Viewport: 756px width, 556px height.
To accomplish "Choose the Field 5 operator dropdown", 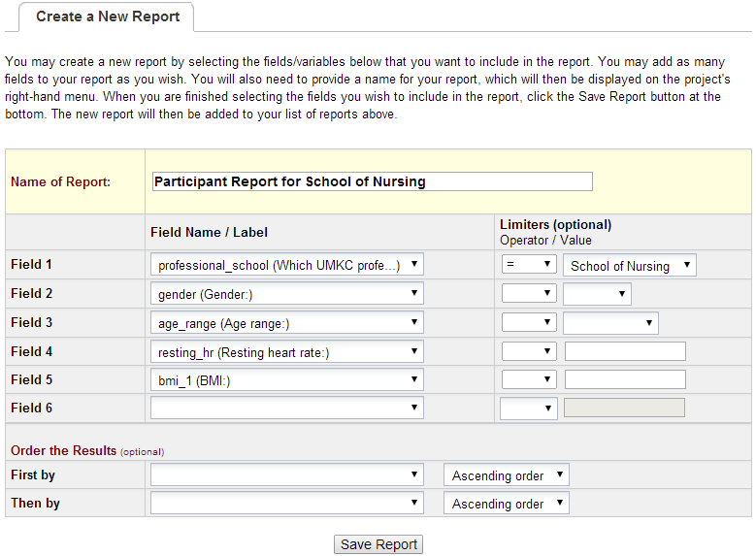I will click(x=528, y=379).
